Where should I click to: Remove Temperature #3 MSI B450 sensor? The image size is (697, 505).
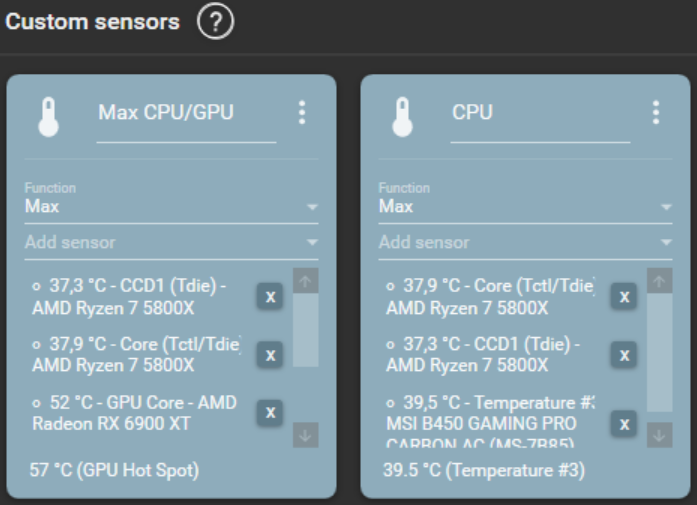click(624, 423)
